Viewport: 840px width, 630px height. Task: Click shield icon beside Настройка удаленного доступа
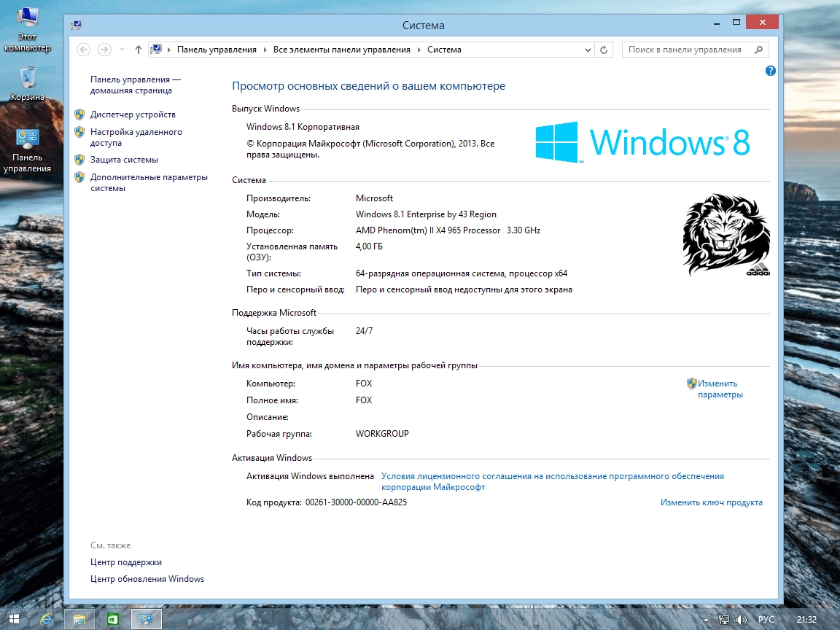[x=79, y=132]
